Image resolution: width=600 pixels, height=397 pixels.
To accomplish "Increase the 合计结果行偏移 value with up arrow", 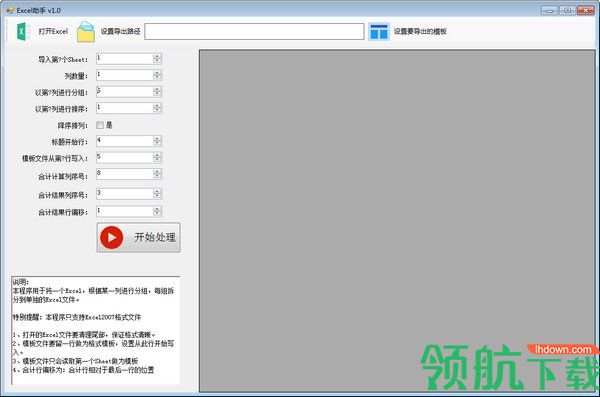I will pos(157,209).
